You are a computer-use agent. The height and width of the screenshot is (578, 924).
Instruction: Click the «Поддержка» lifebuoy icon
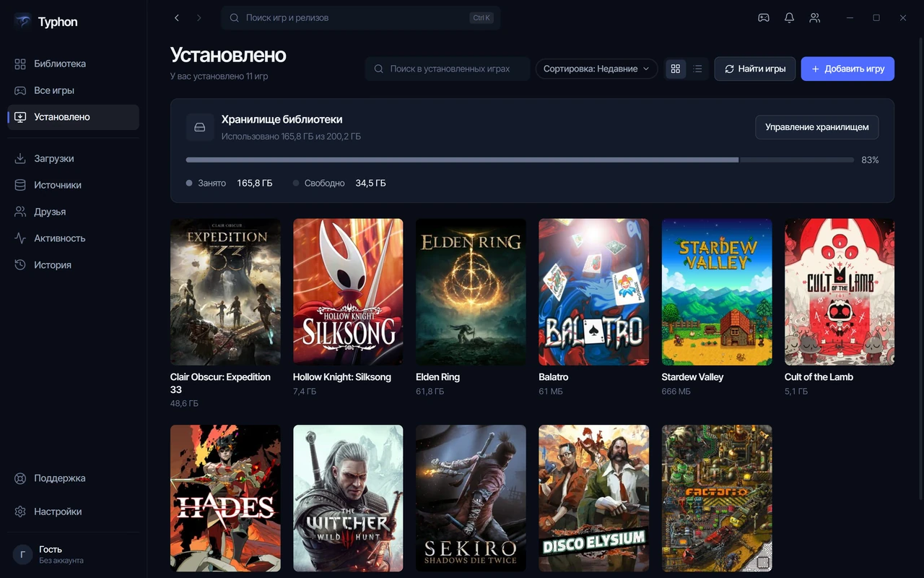coord(20,478)
